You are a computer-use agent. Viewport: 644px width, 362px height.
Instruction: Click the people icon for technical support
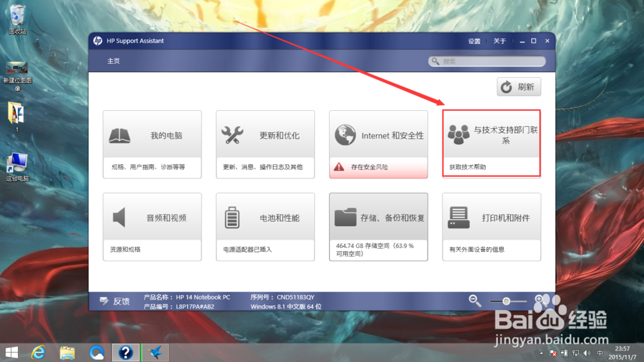pos(459,135)
